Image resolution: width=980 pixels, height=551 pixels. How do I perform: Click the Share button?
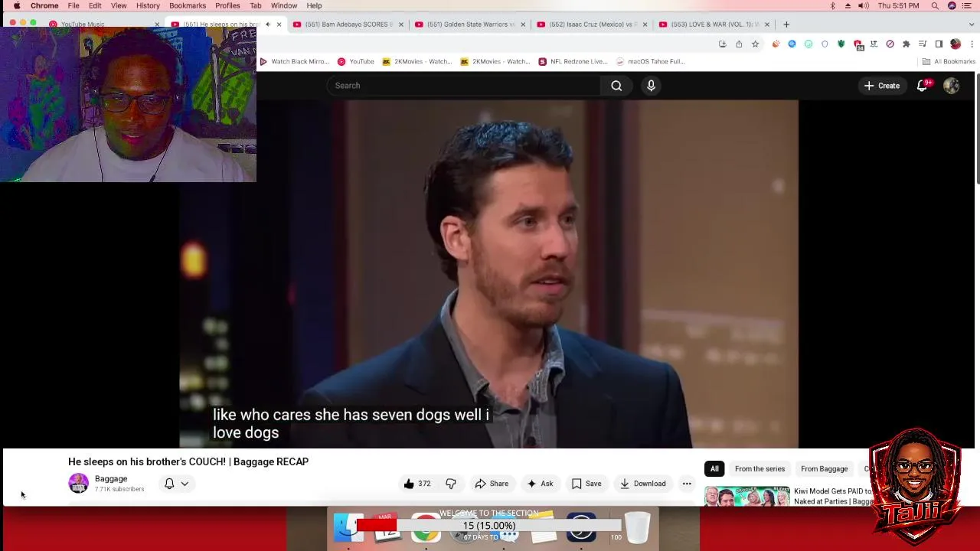[x=492, y=484]
